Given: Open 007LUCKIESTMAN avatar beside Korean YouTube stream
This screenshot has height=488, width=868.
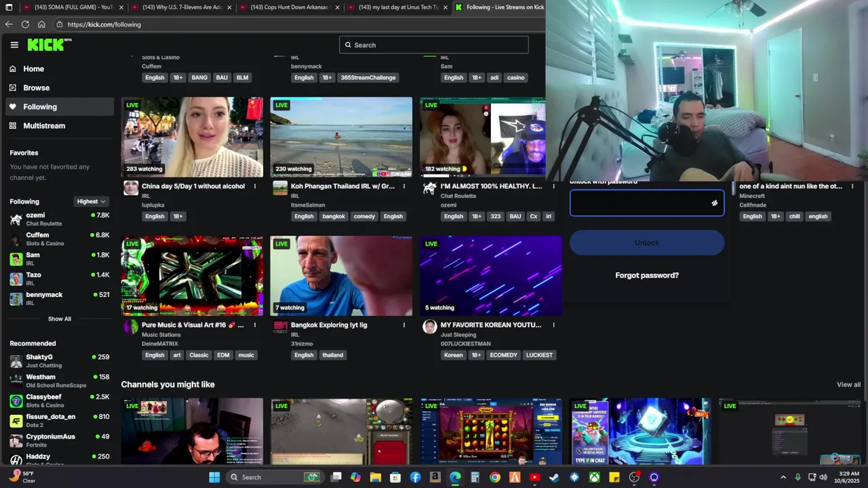Looking at the screenshot, I should (x=429, y=327).
